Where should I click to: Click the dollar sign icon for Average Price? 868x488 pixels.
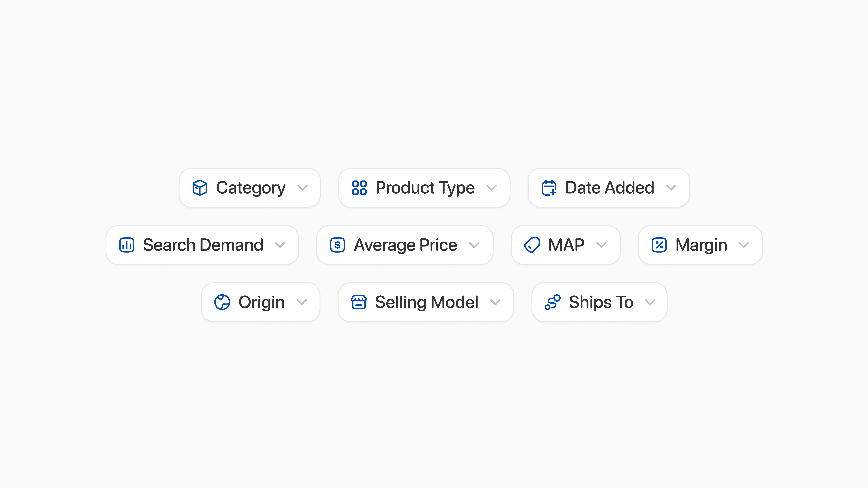point(337,245)
